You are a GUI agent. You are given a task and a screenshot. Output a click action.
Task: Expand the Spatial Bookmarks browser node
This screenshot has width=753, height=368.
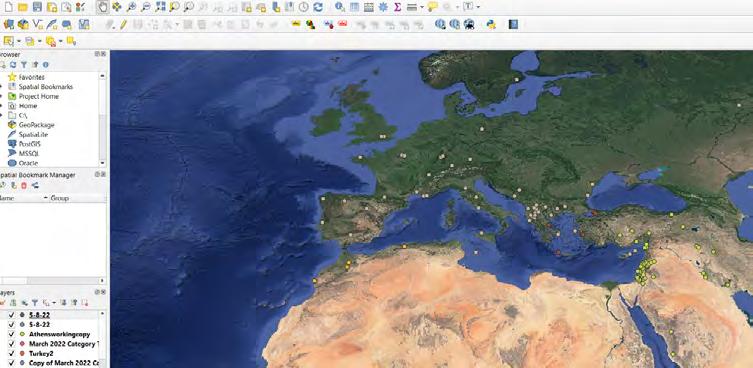pyautogui.click(x=2, y=86)
